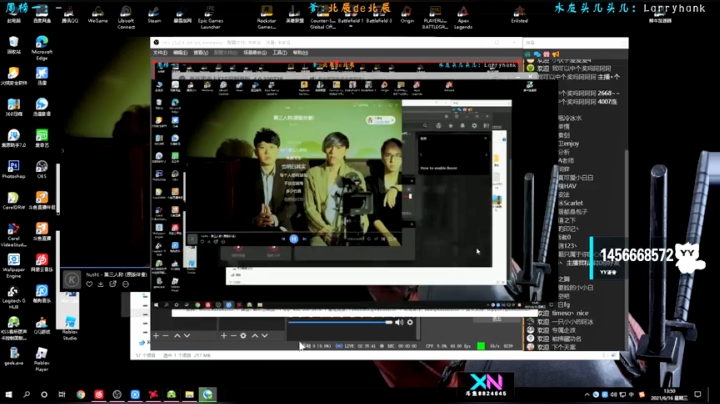Open Microsoft Edge desktop icon
Image resolution: width=720 pixels, height=404 pixels.
click(x=41, y=47)
